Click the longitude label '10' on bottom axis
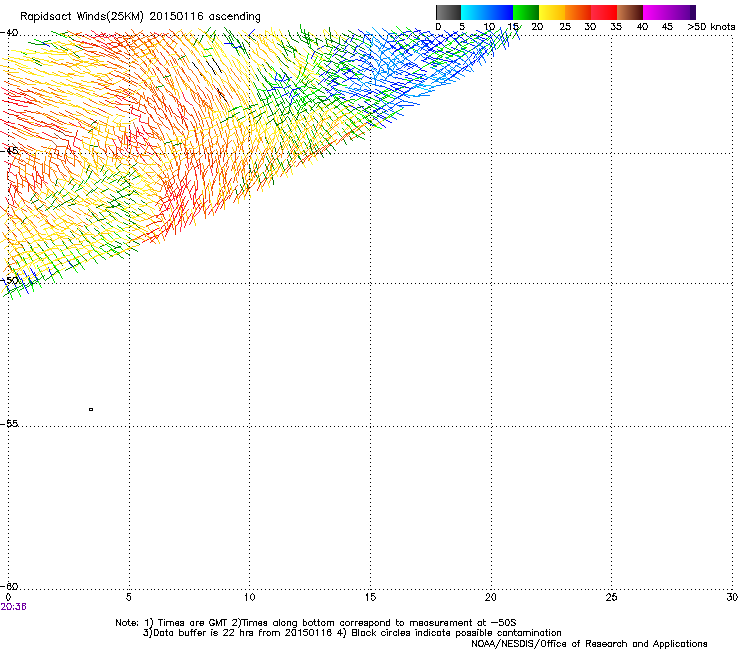 coord(249,597)
